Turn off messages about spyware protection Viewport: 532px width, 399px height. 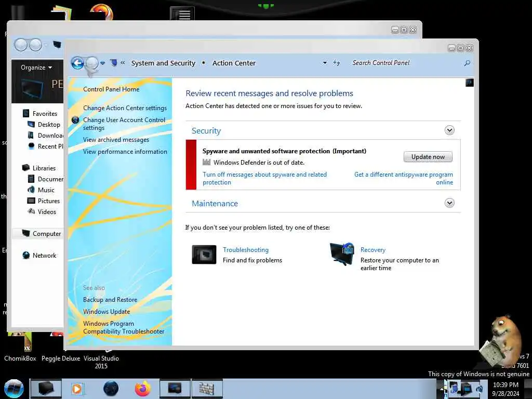point(264,179)
